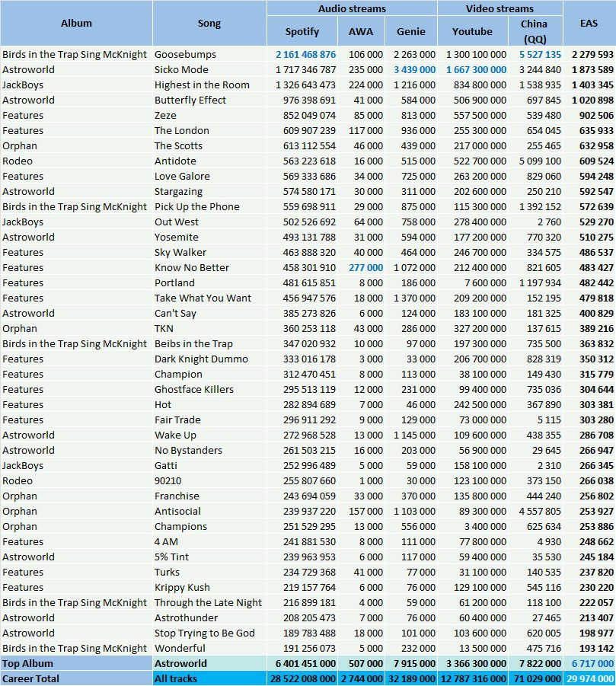Click the Rodeo album cell for Antidote
616x686 pixels.
76,161
